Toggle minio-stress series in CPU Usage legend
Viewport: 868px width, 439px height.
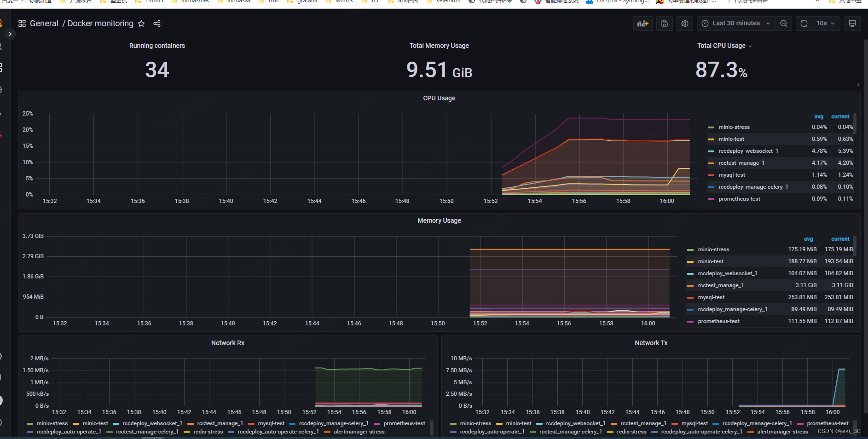pyautogui.click(x=734, y=127)
